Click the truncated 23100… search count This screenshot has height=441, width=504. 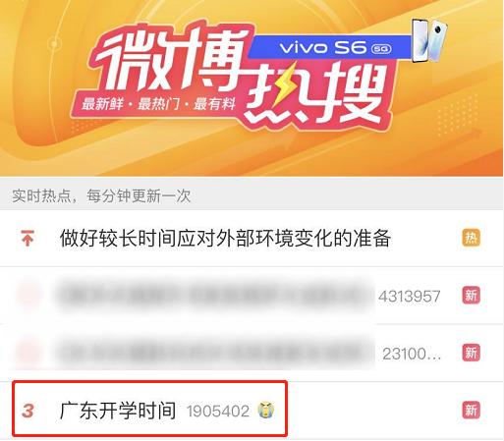point(412,354)
